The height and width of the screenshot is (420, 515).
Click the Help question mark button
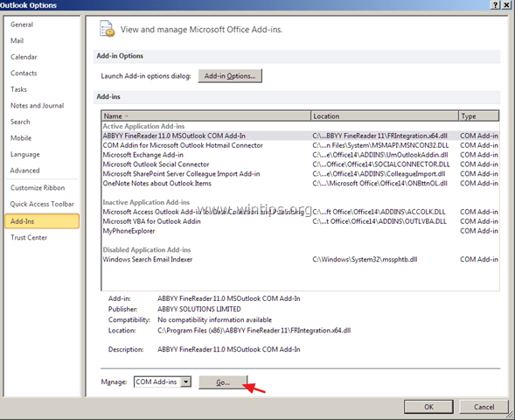pyautogui.click(x=496, y=5)
